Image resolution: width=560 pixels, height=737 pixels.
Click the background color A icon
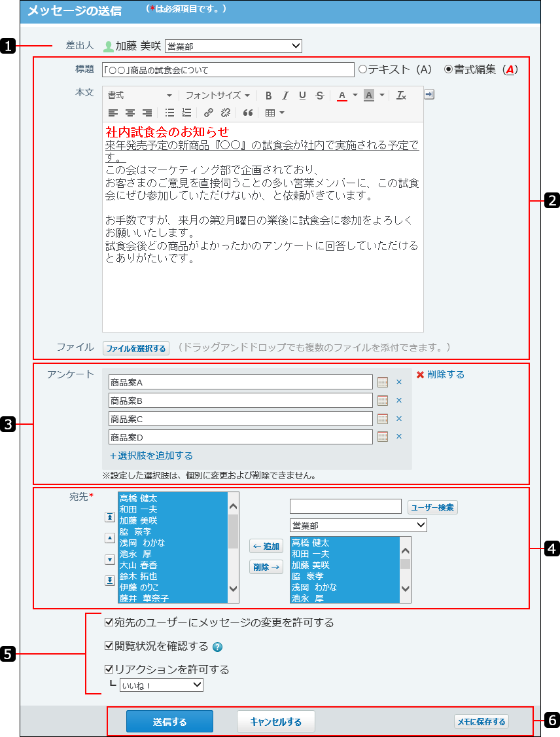[x=369, y=96]
